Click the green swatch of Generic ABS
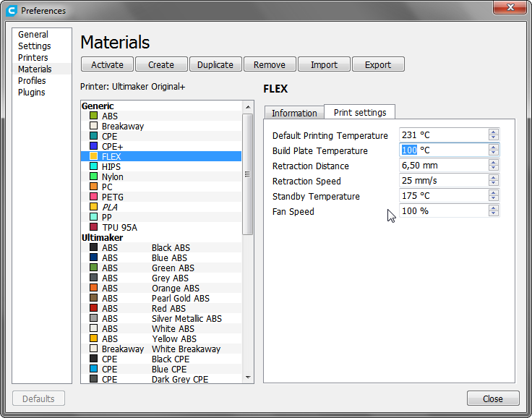This screenshot has width=532, height=418. click(93, 116)
